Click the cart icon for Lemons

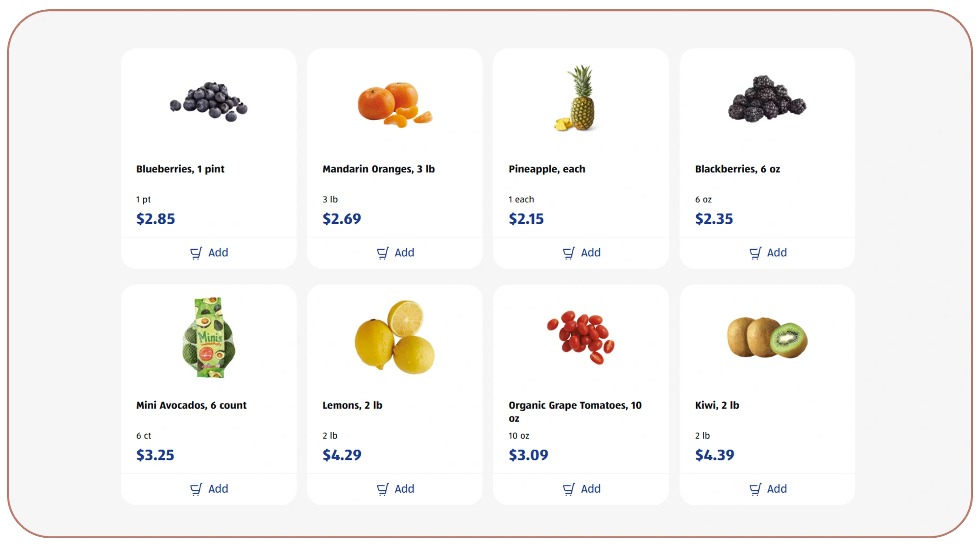point(383,489)
